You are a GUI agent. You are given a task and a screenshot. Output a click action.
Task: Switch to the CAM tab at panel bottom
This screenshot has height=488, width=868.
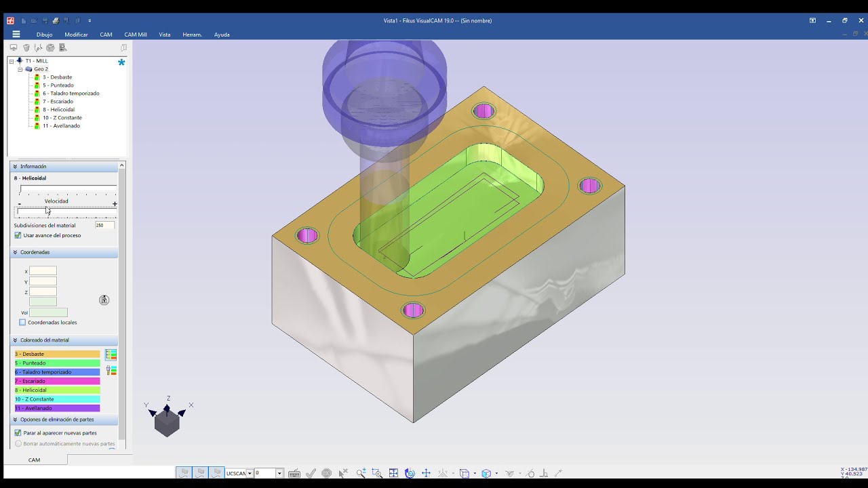point(34,460)
